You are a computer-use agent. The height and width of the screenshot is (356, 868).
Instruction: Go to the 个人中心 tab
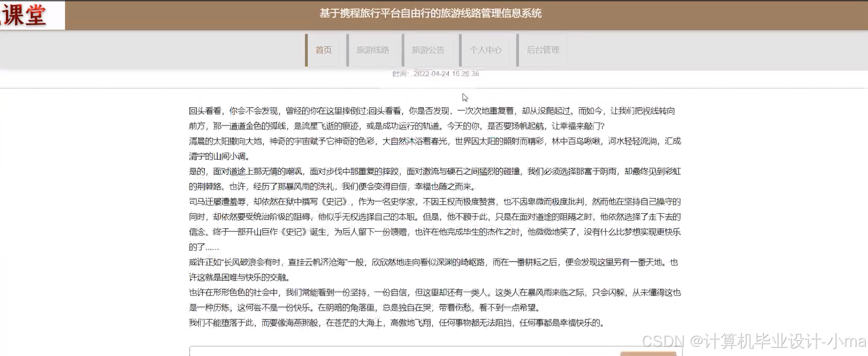pyautogui.click(x=485, y=50)
